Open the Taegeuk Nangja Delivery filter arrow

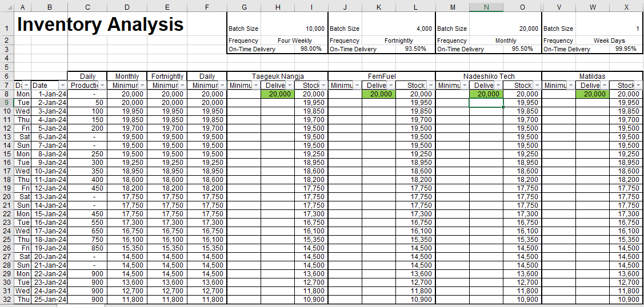(290, 85)
